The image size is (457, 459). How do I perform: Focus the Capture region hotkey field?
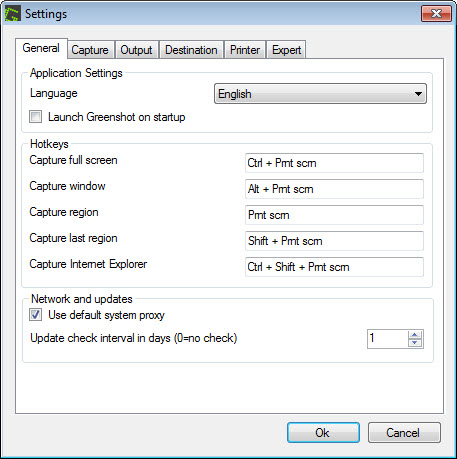click(334, 215)
